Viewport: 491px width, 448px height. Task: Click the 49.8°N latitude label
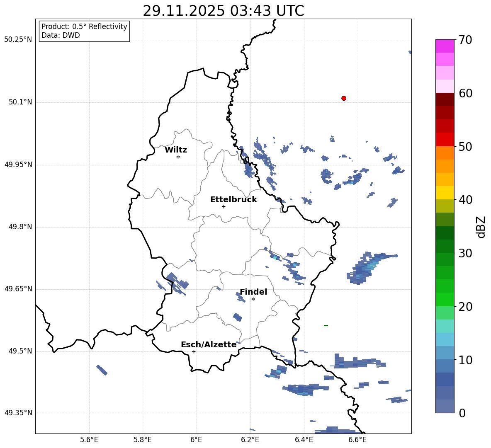20,227
